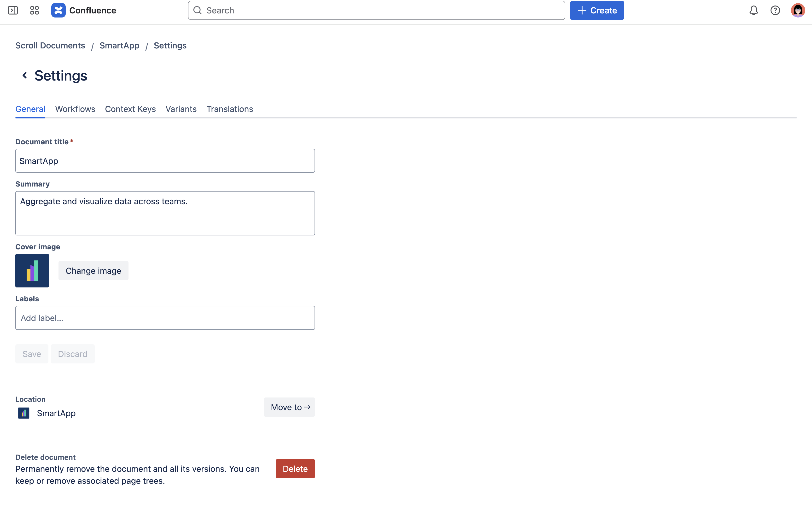This screenshot has width=812, height=508.
Task: Open your profile avatar
Action: tap(798, 10)
